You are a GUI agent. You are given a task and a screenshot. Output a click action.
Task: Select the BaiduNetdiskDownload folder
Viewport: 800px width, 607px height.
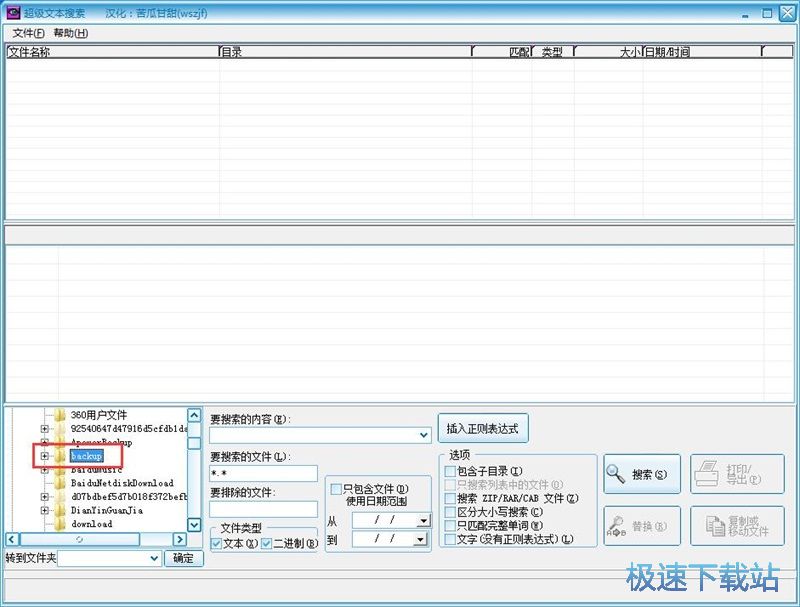[x=122, y=483]
